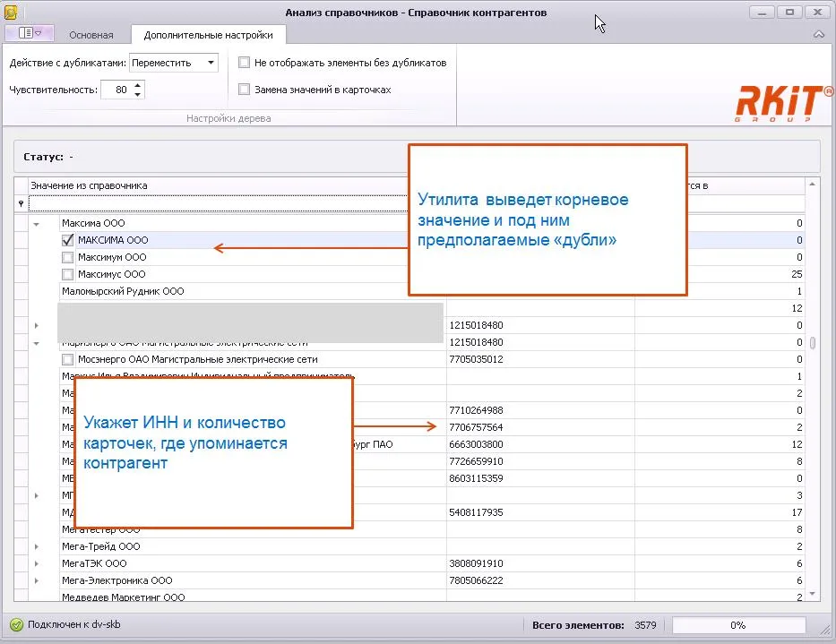Collapse the Максима ООО tree node
Image resolution: width=836 pixels, height=644 pixels.
tap(37, 223)
